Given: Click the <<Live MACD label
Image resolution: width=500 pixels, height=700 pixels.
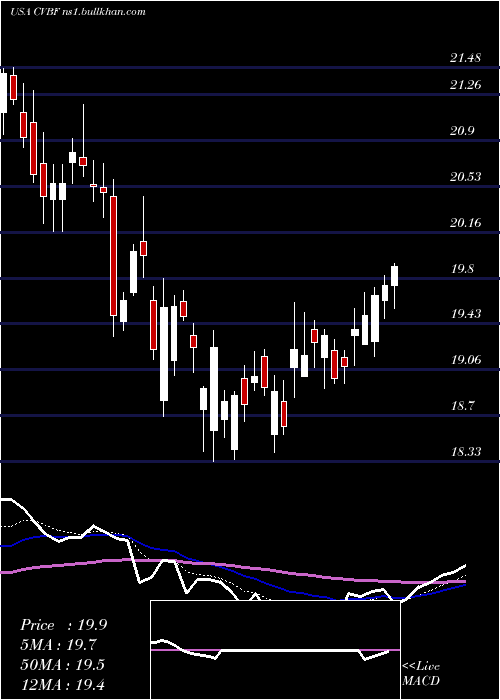Looking at the screenshot, I should pos(421,673).
